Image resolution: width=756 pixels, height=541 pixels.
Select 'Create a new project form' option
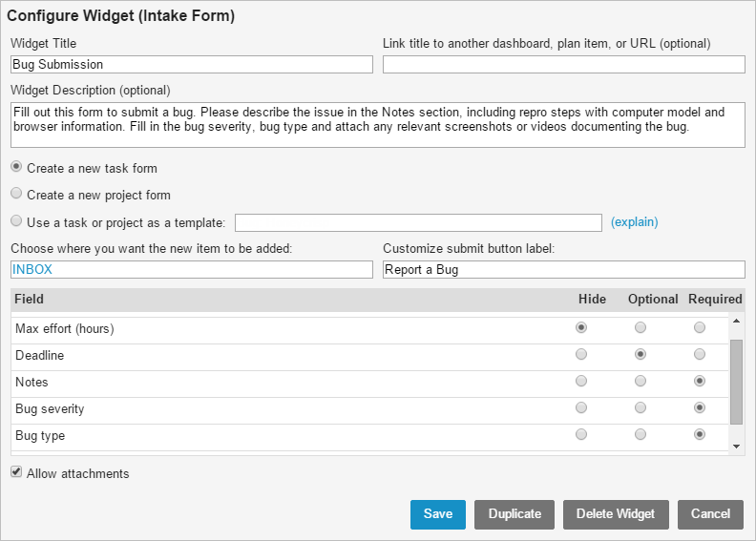pos(16,194)
